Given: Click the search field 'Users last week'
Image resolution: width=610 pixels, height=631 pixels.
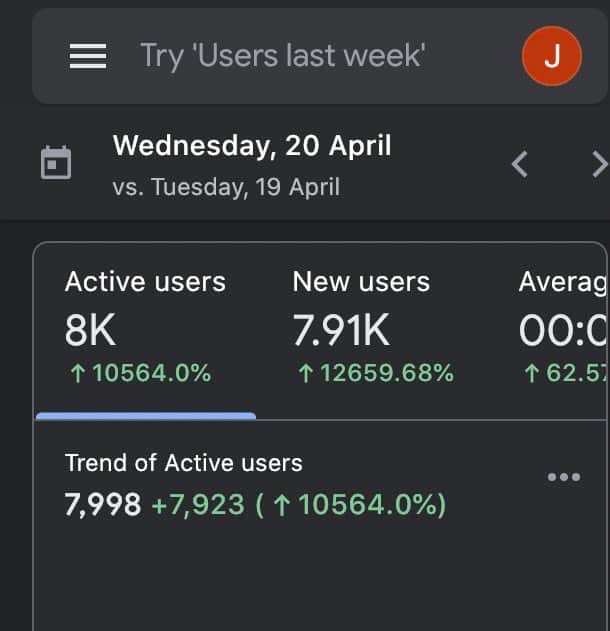Looking at the screenshot, I should click(282, 56).
